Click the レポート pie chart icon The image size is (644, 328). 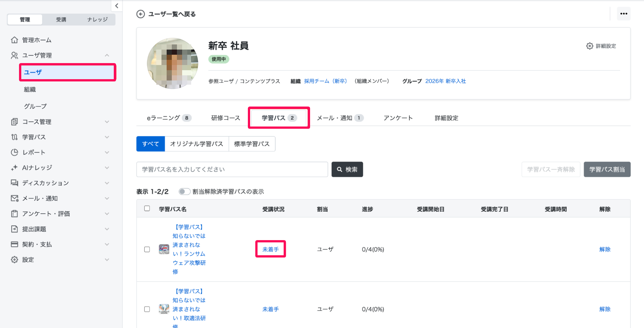(x=15, y=152)
